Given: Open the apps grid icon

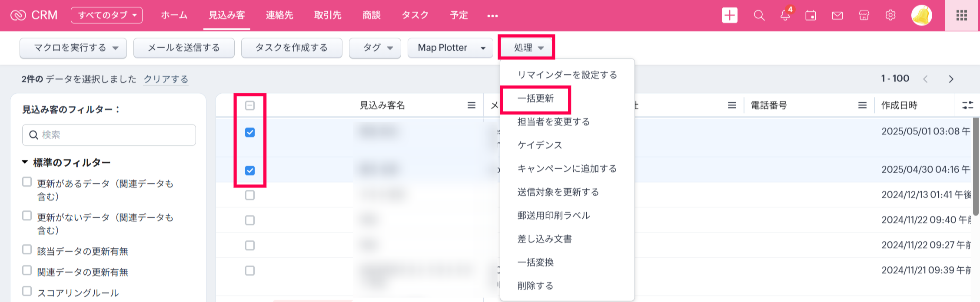Looking at the screenshot, I should pyautogui.click(x=962, y=16).
